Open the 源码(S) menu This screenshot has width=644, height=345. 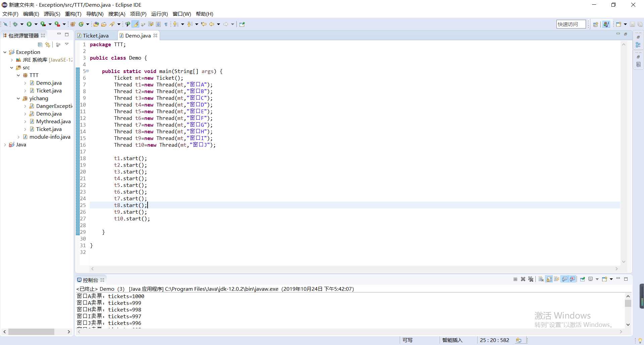(x=52, y=14)
